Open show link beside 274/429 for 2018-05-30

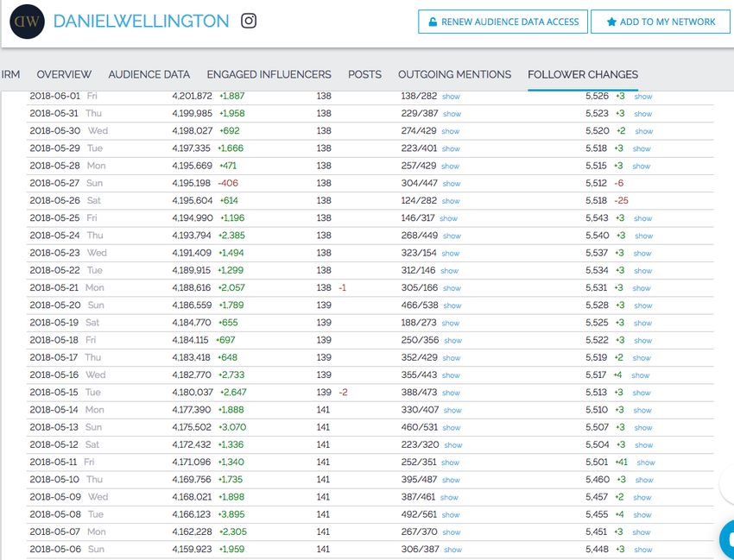coord(450,131)
